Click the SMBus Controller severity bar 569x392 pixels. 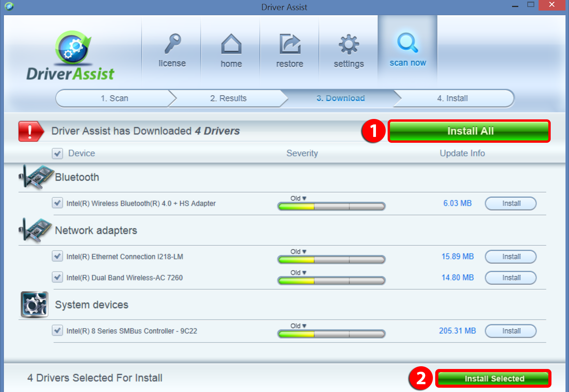(331, 334)
